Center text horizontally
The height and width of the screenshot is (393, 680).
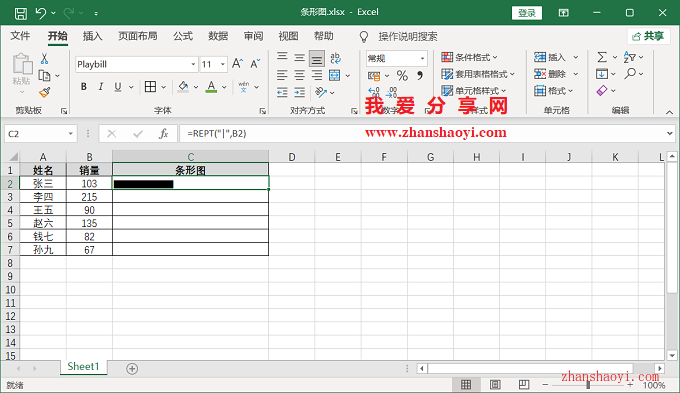(x=300, y=75)
